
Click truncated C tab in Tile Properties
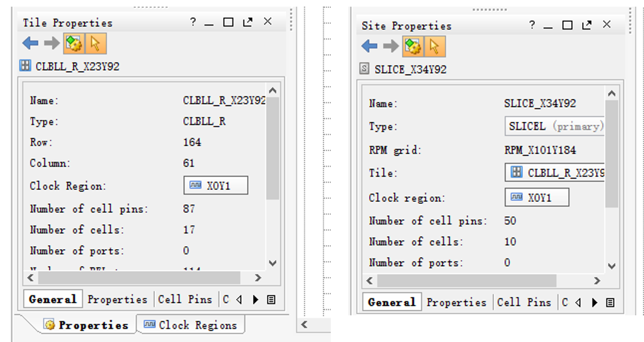click(x=226, y=300)
